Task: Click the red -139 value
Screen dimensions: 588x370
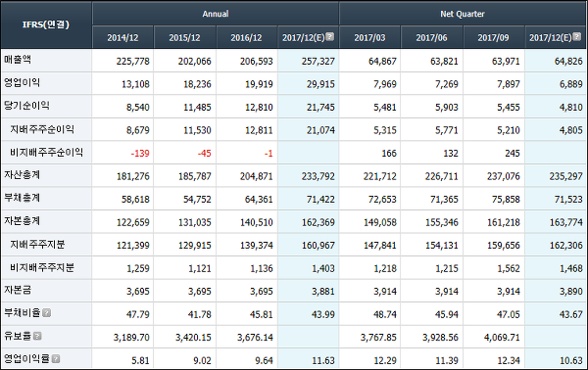Action: (x=140, y=153)
